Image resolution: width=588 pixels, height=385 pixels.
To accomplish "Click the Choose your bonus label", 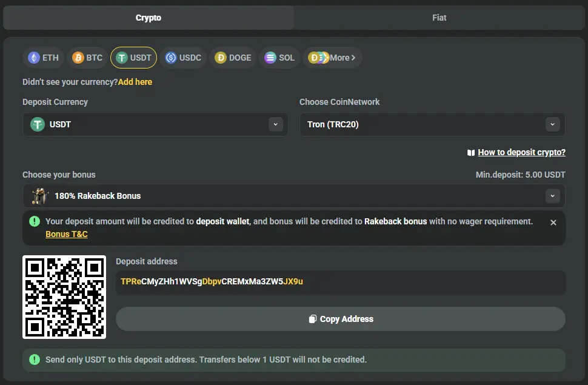I will pos(59,175).
